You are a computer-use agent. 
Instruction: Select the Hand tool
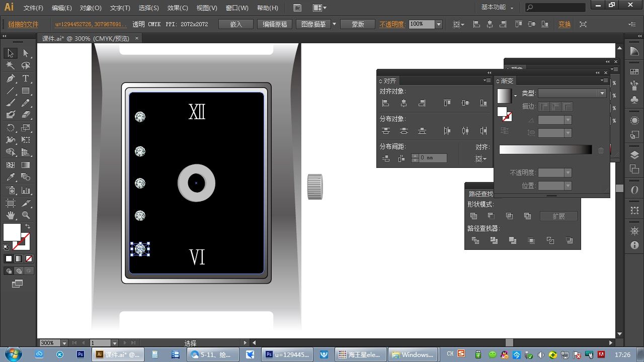coord(11,215)
